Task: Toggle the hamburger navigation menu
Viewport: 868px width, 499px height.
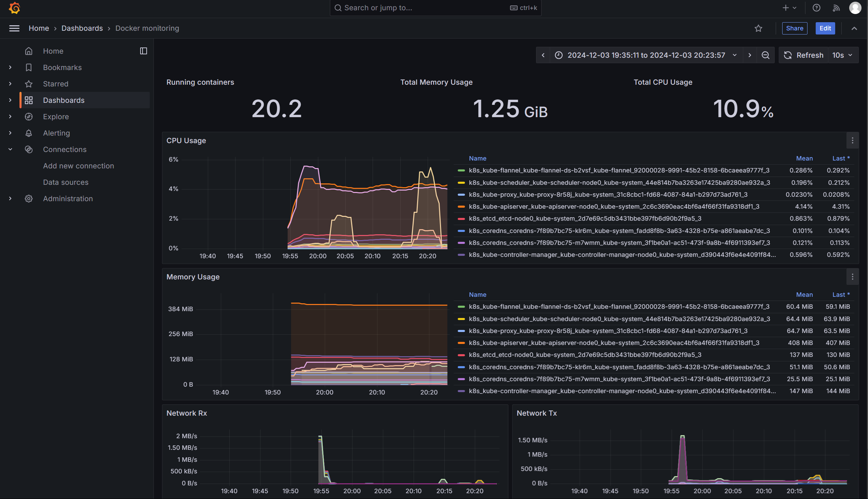Action: [14, 28]
